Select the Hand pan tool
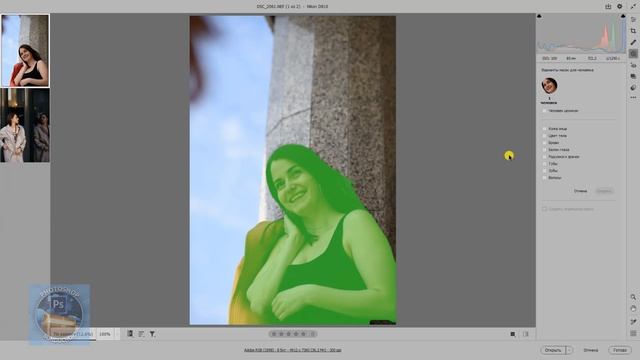This screenshot has height=360, width=640. tap(633, 309)
